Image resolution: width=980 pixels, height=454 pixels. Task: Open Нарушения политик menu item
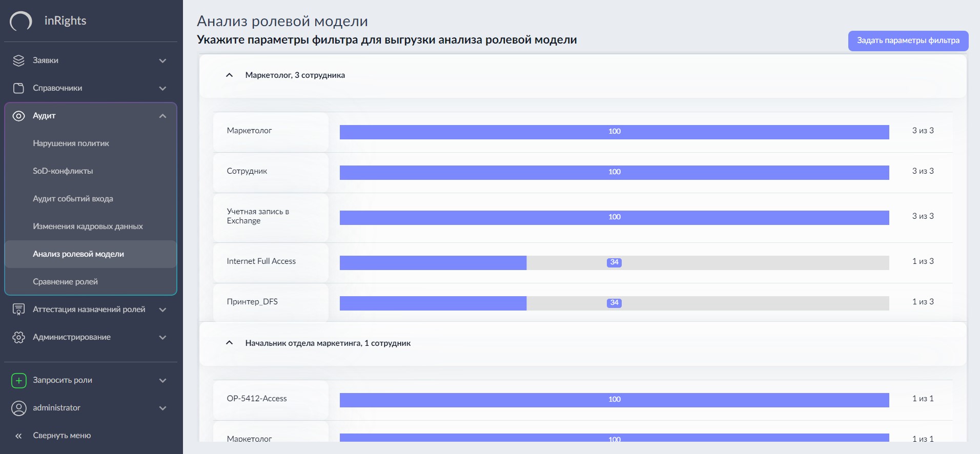[x=71, y=143]
